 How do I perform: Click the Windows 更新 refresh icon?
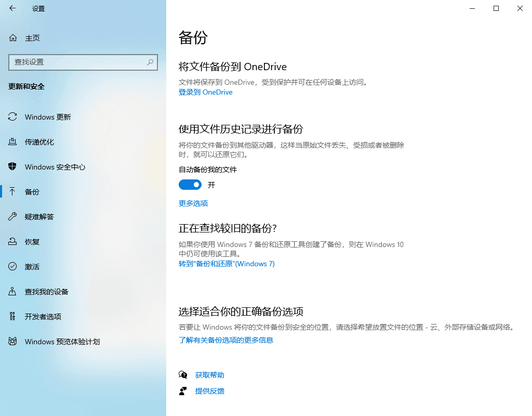[12, 117]
